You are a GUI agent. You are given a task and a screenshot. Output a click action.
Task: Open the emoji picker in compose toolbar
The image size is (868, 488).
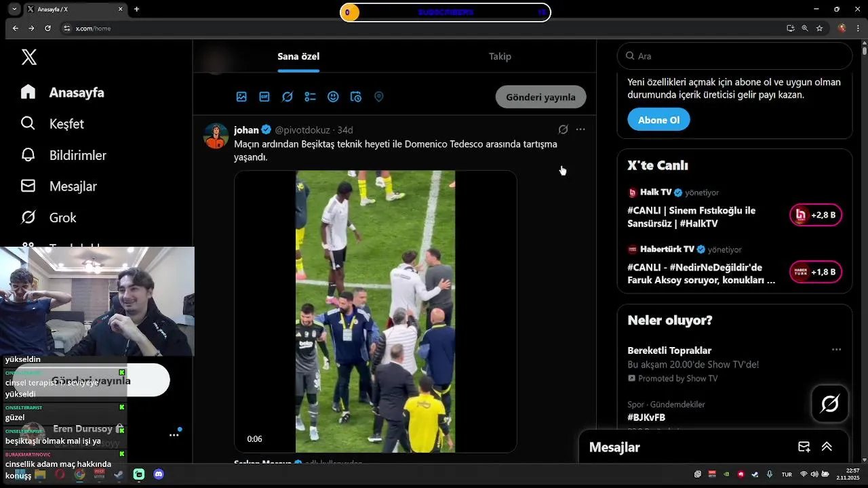pos(333,97)
